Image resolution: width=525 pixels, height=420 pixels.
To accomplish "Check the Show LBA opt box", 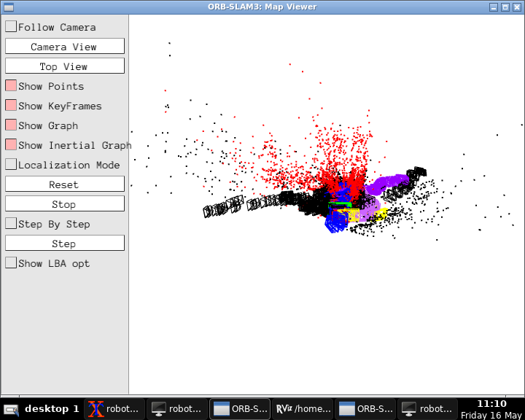I will [11, 263].
